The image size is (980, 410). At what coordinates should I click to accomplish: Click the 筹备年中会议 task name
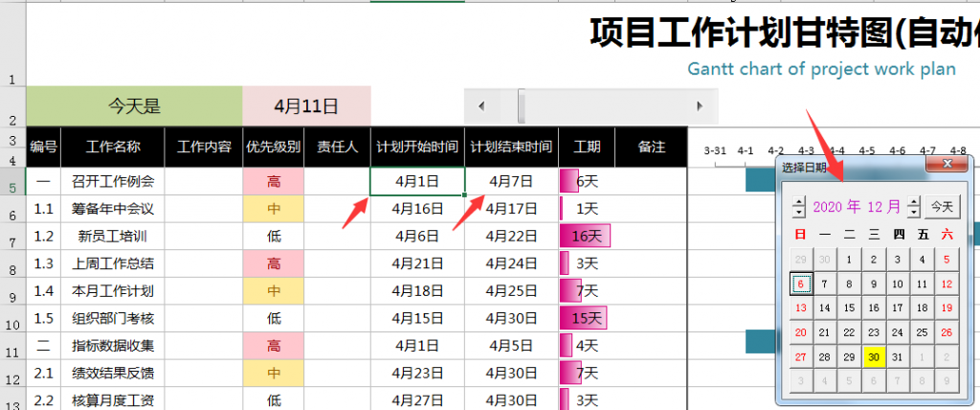click(113, 209)
